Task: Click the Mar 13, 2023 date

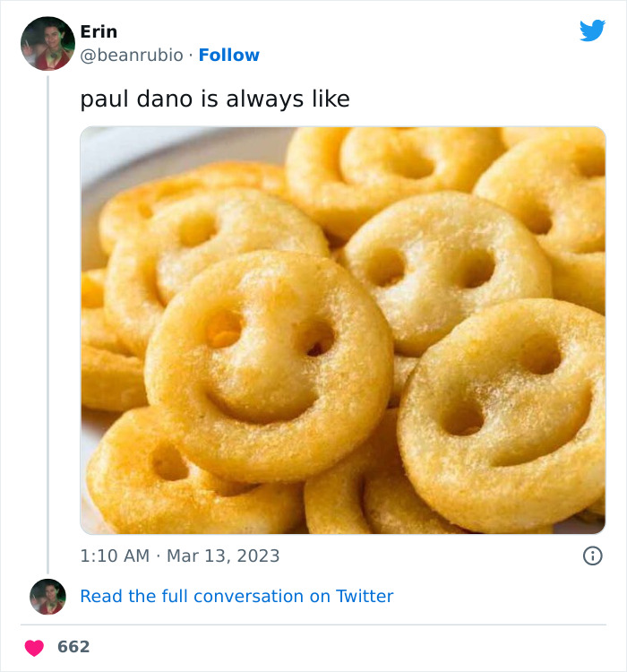Action: click(x=223, y=556)
